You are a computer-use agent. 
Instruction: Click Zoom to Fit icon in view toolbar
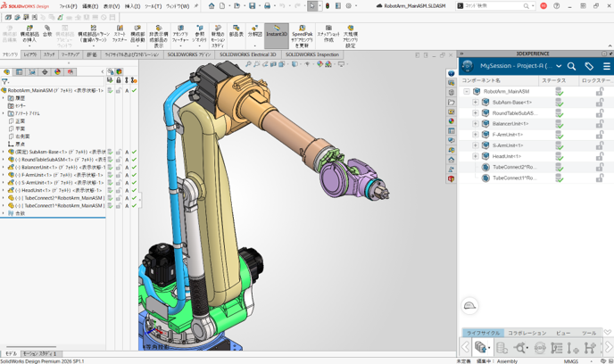248,64
